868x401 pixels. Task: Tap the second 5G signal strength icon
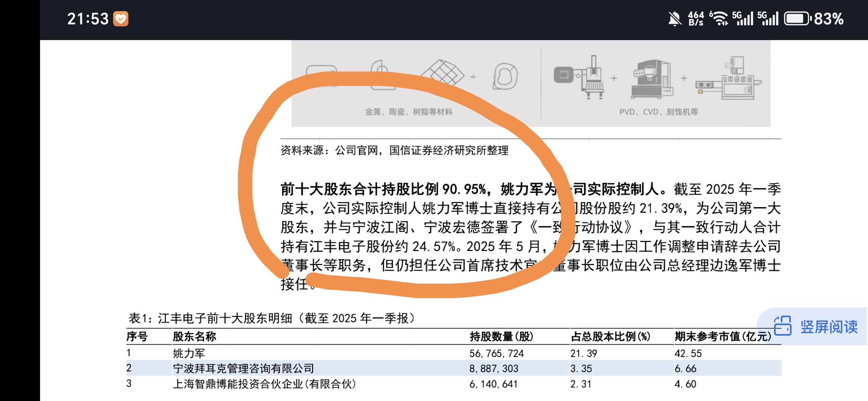[767, 19]
